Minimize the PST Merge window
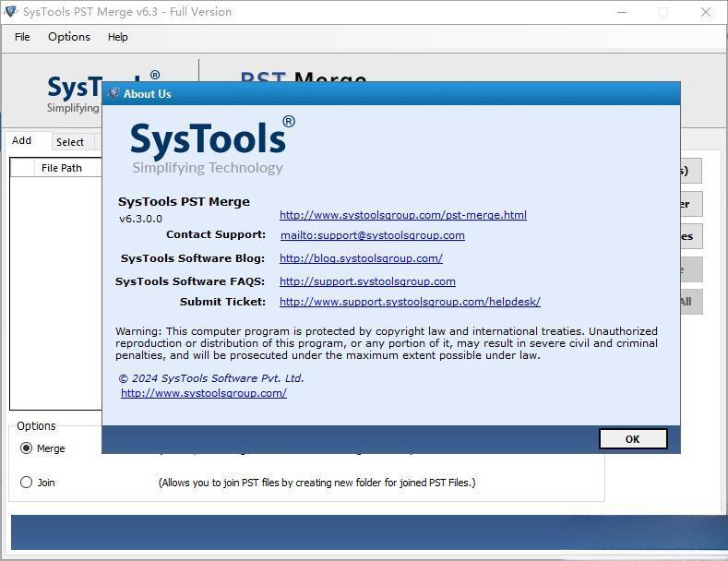Image resolution: width=728 pixels, height=561 pixels. point(622,12)
